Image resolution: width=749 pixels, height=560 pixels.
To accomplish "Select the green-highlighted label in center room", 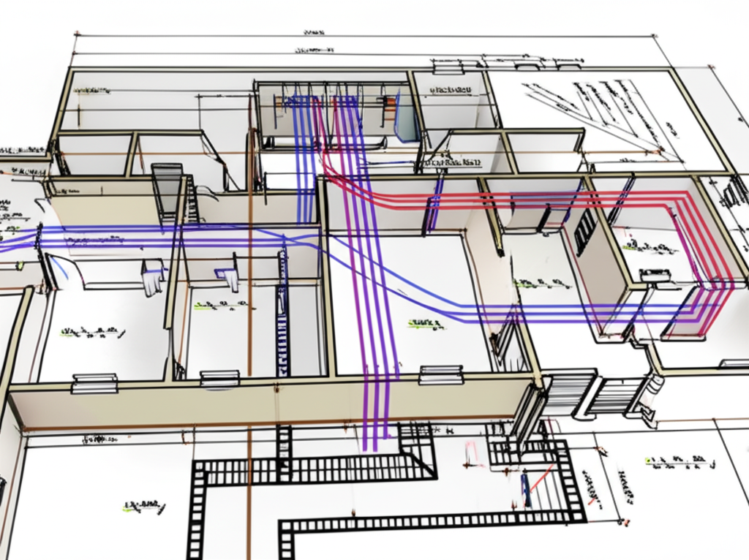I will 425,321.
